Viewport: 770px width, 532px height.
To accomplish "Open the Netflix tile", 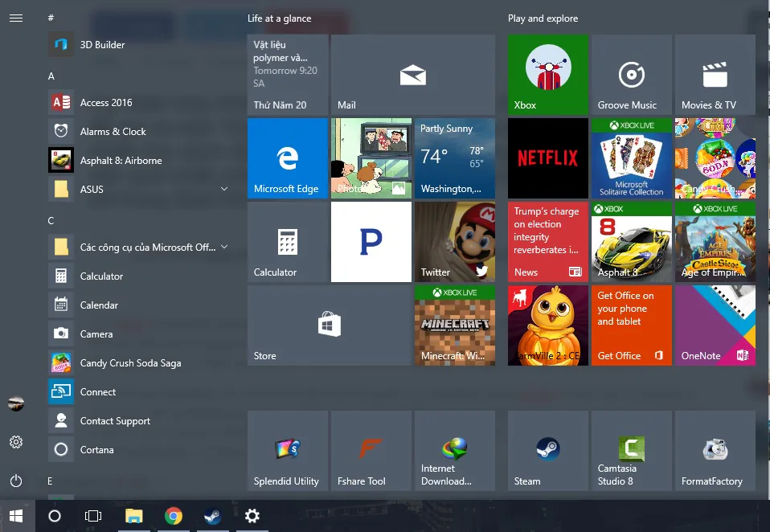I will pos(548,158).
